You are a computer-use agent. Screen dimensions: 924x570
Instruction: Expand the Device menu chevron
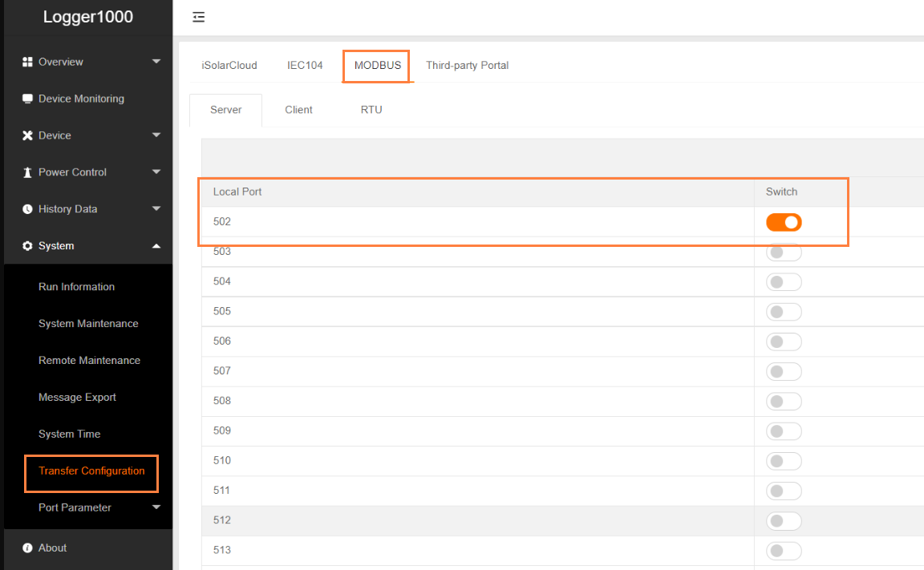pyautogui.click(x=156, y=135)
